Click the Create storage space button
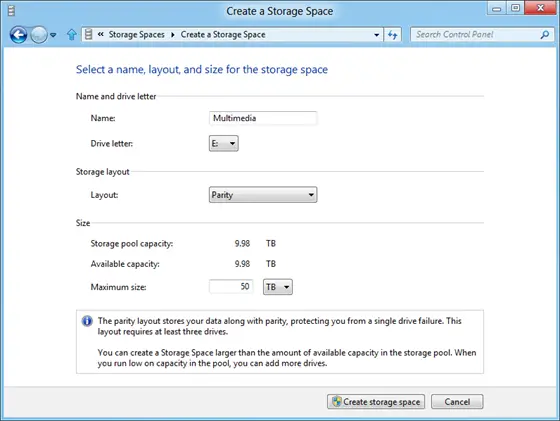Viewport: 560px width, 421px height. pos(376,402)
